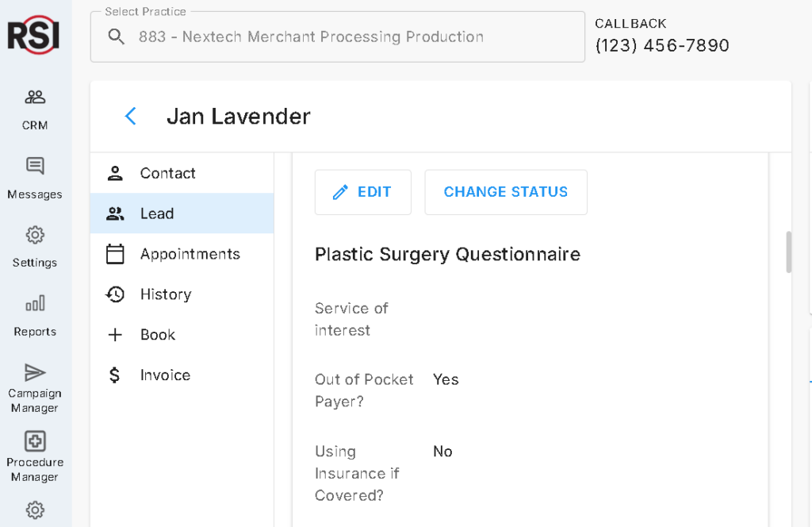Click the EDIT button
The image size is (812, 527).
[x=363, y=192]
